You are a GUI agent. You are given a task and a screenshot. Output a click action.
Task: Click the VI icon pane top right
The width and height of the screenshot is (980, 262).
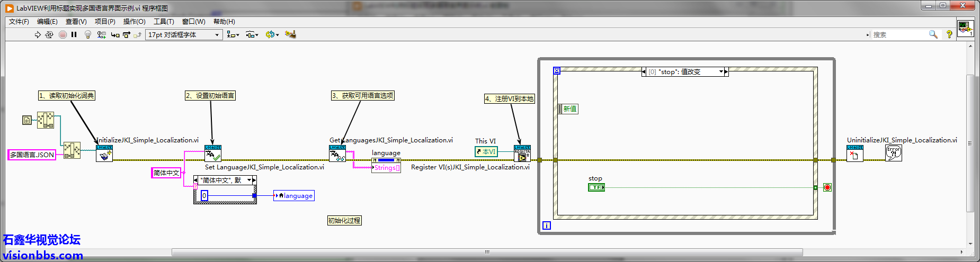click(965, 28)
